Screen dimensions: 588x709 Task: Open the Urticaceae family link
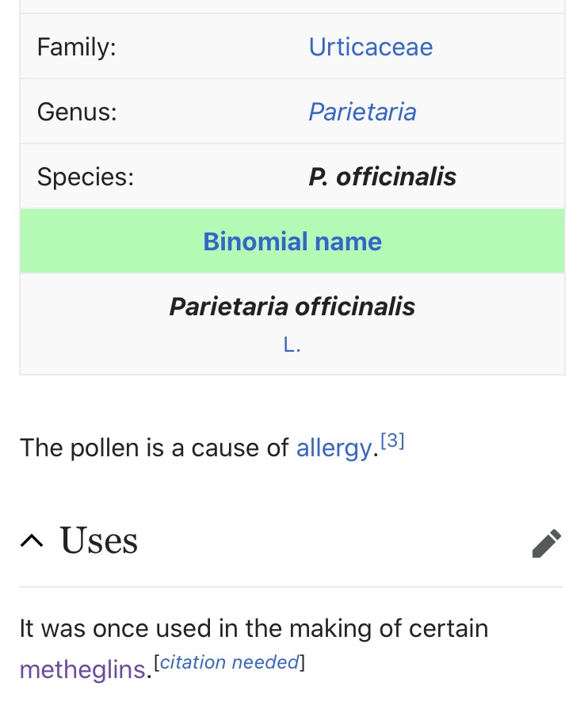click(x=370, y=47)
